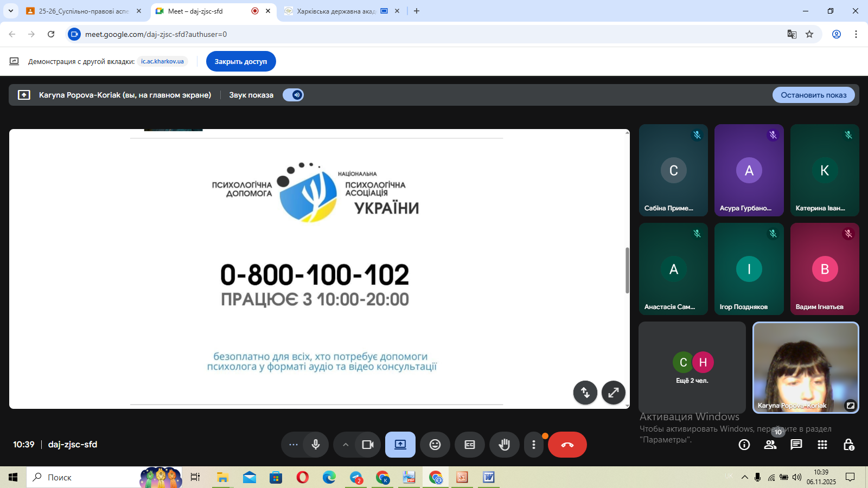
Task: Open the meeting chat panel icon
Action: [796, 445]
